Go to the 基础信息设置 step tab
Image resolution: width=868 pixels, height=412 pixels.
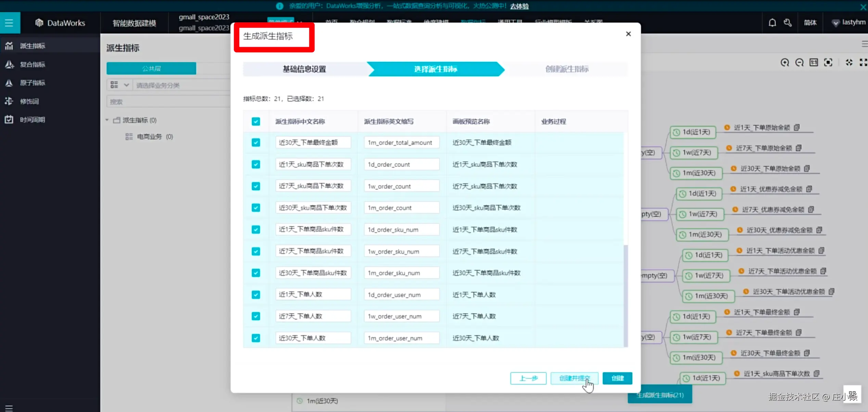click(x=304, y=69)
